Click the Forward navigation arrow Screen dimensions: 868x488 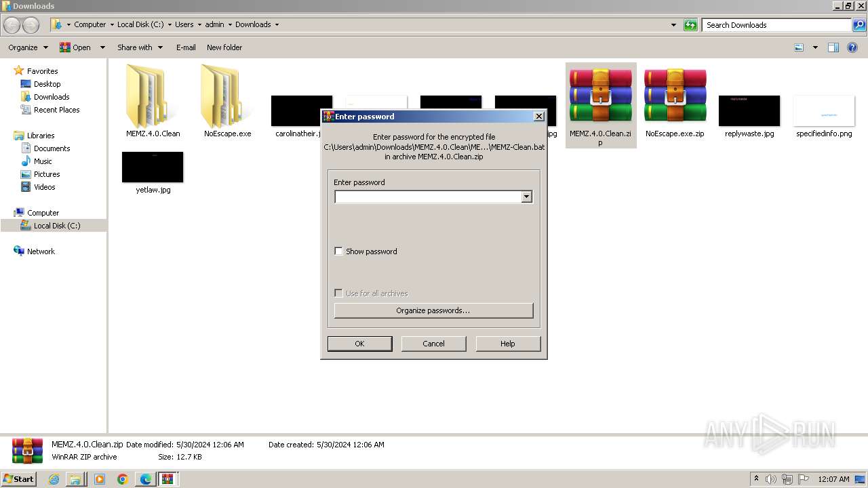click(31, 25)
